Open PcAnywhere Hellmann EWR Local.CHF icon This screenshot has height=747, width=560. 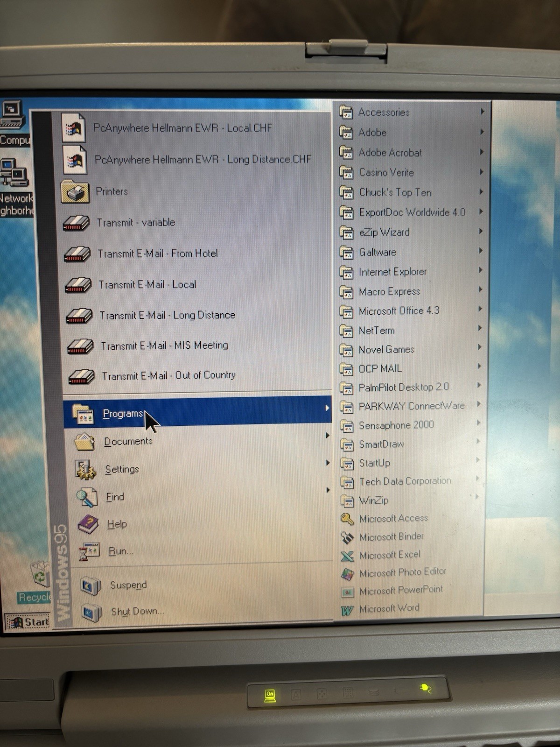click(x=74, y=127)
